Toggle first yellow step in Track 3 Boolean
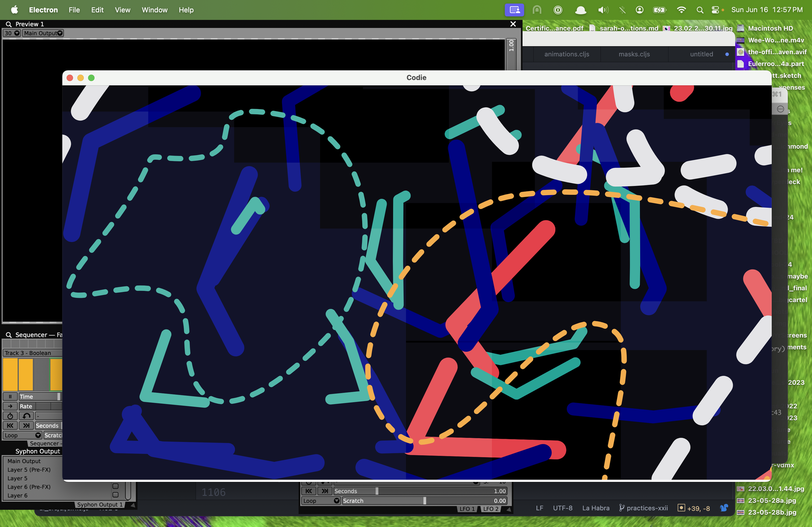The image size is (812, 527). tap(10, 374)
